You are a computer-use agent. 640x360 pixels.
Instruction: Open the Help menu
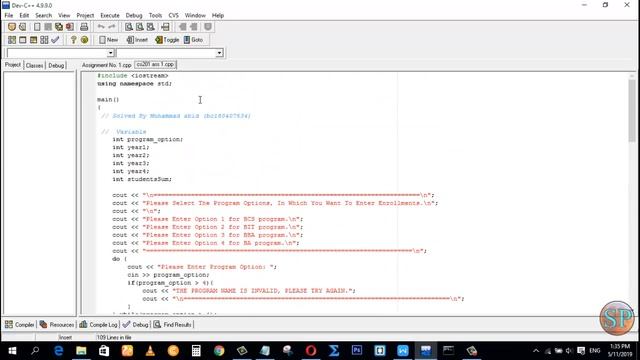click(x=218, y=16)
